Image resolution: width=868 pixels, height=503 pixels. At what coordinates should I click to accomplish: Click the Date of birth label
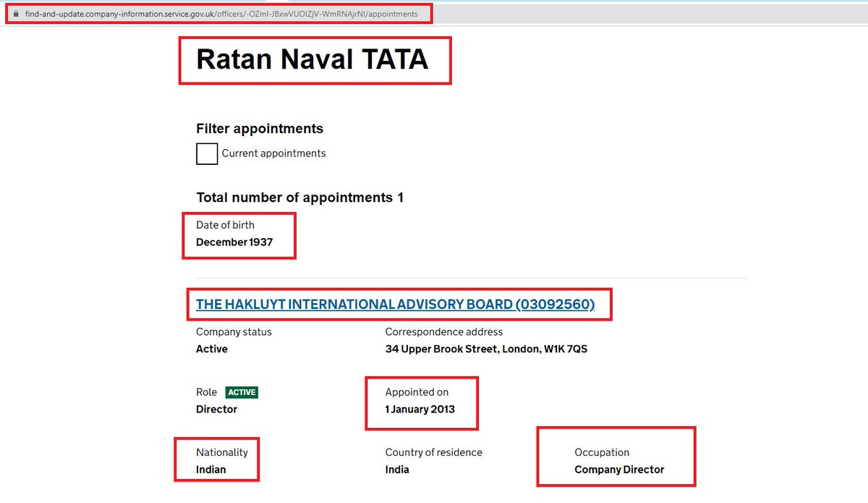tap(225, 225)
